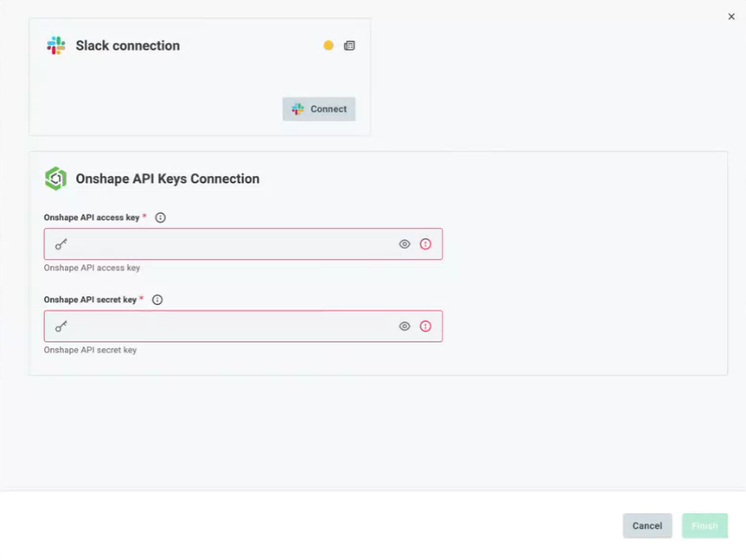Close the connection dialog with X

[731, 17]
